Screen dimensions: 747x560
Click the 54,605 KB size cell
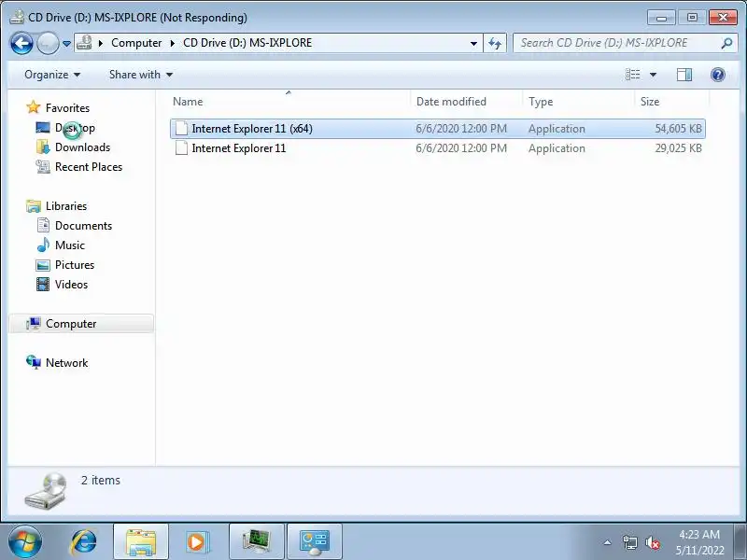point(678,129)
